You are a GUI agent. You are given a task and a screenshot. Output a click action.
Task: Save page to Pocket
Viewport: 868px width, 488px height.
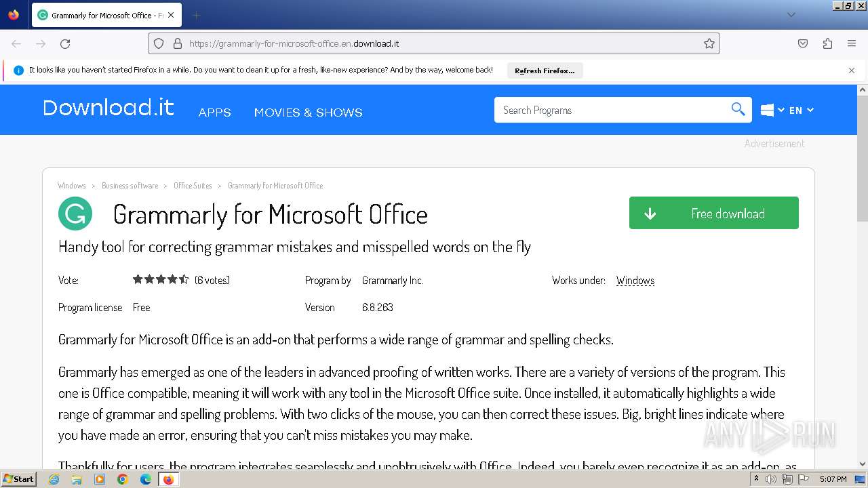pos(803,43)
